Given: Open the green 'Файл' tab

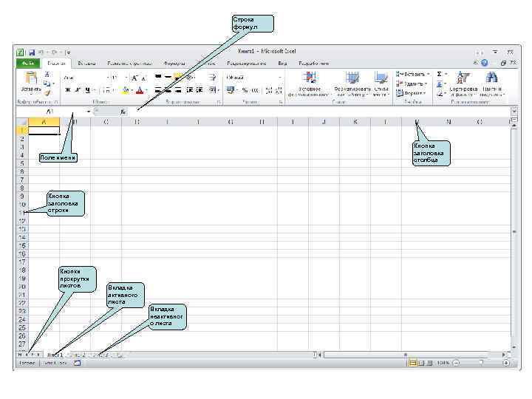Looking at the screenshot, I should pyautogui.click(x=28, y=63).
